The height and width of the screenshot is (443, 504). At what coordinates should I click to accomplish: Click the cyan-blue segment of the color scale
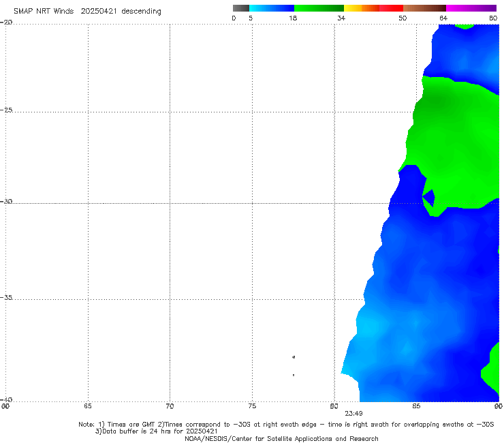pos(272,8)
